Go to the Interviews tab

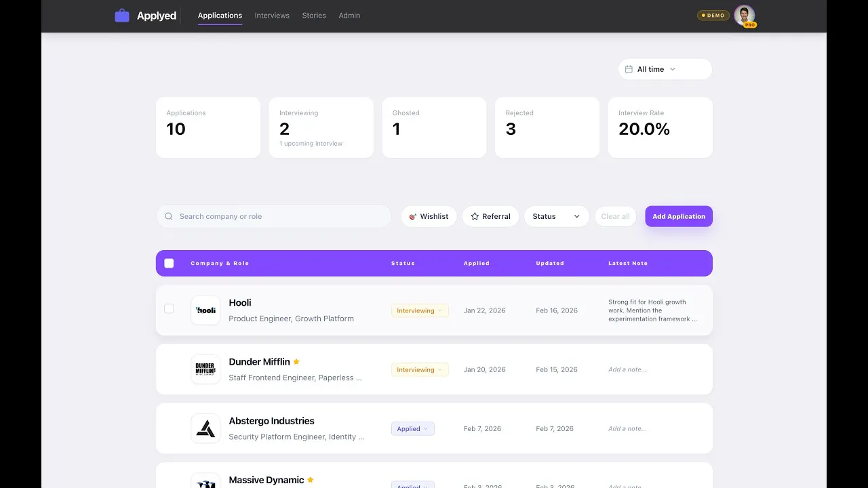[272, 16]
